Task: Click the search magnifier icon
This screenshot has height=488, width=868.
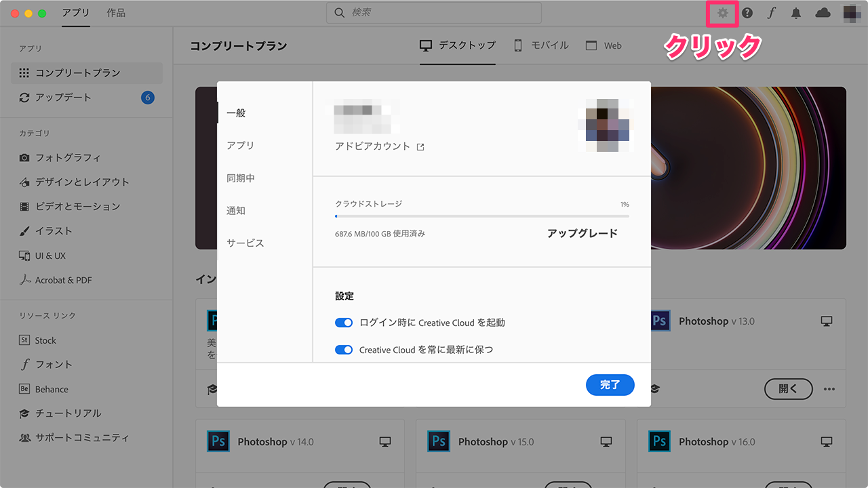Action: click(x=340, y=13)
